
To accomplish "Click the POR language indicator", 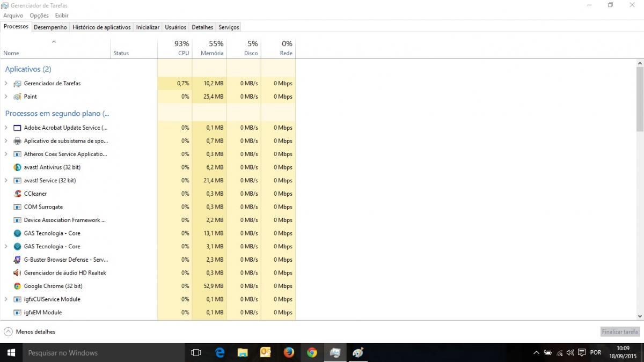I will [596, 353].
